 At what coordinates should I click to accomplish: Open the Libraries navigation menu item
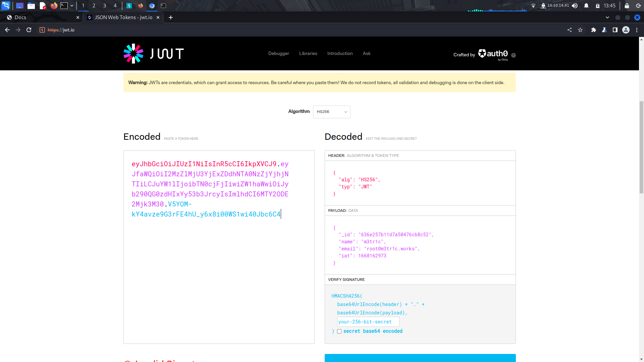(308, 53)
